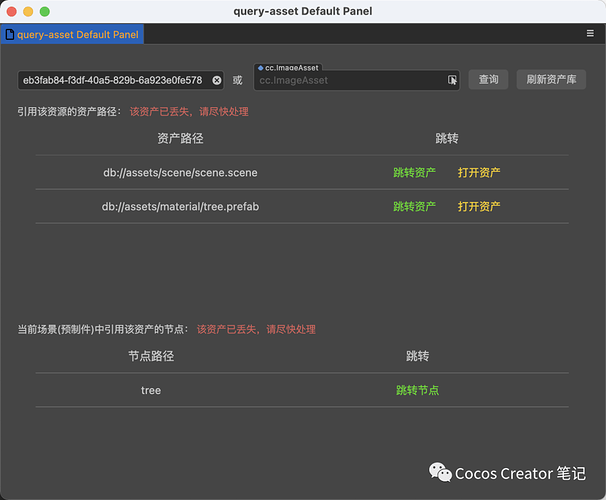Close the window with red button

click(12, 12)
